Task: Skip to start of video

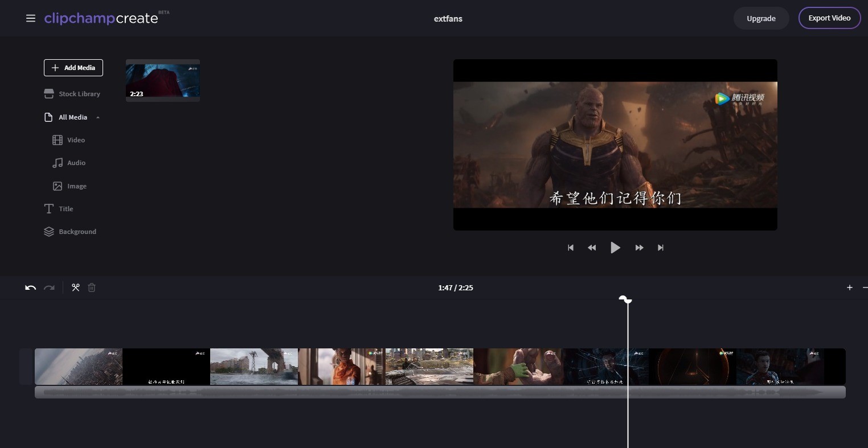Action: (x=570, y=248)
